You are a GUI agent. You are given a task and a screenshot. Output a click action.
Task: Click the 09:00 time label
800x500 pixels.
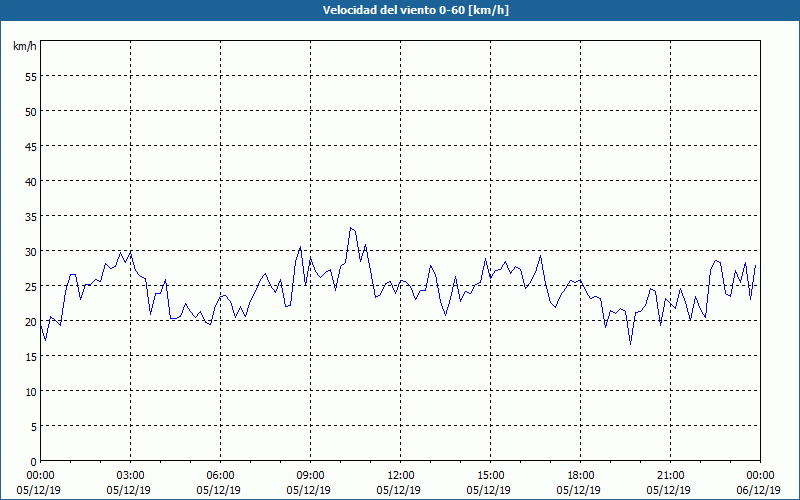[310, 476]
